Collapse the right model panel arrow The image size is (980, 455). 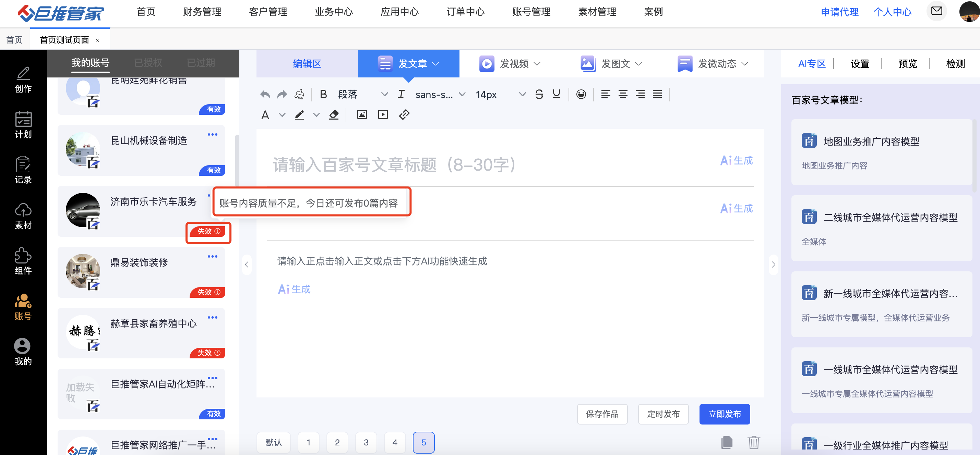click(773, 265)
